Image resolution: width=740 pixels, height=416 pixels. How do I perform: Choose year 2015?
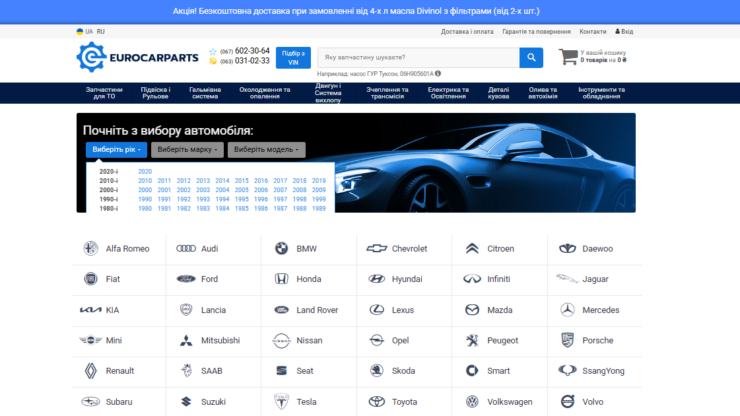pyautogui.click(x=242, y=181)
